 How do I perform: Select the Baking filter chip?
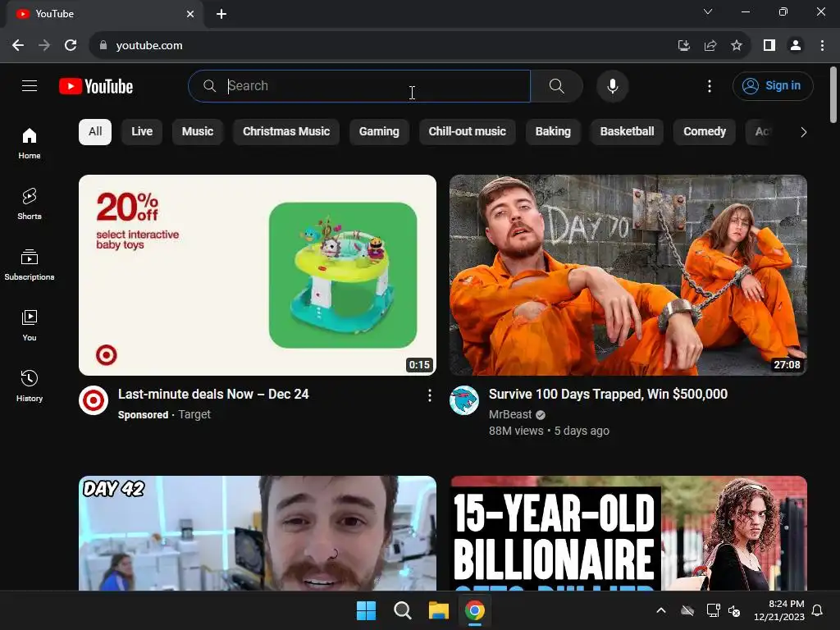click(553, 132)
